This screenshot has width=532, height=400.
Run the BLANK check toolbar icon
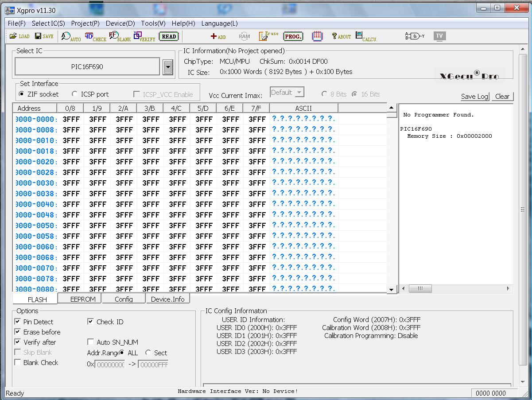tap(120, 37)
